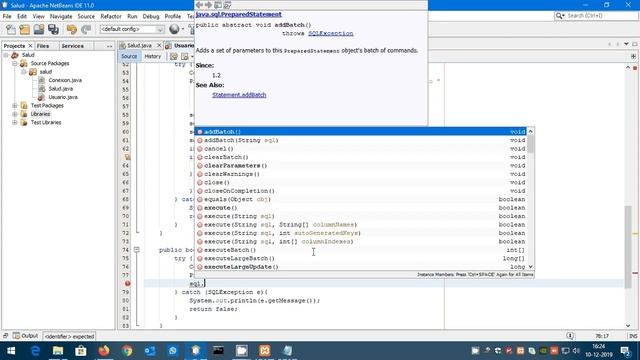The width and height of the screenshot is (640, 360).
Task: Click the completion list scrollbar thumb
Action: click(530, 144)
